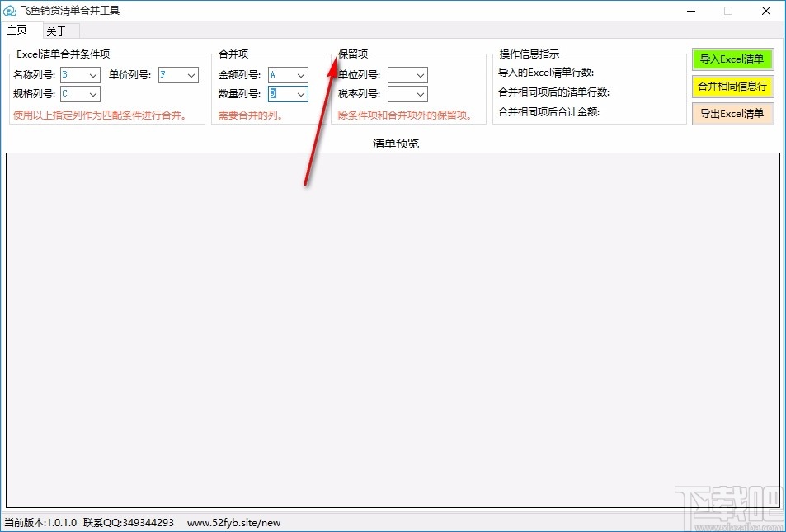Click the QQ number in the status bar
The image size is (786, 532).
tap(129, 523)
